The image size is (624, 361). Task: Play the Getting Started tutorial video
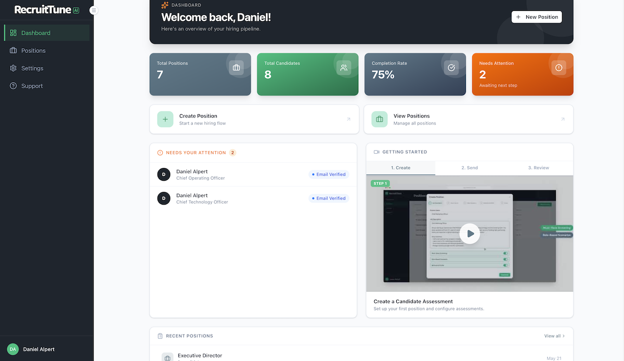coord(470,234)
